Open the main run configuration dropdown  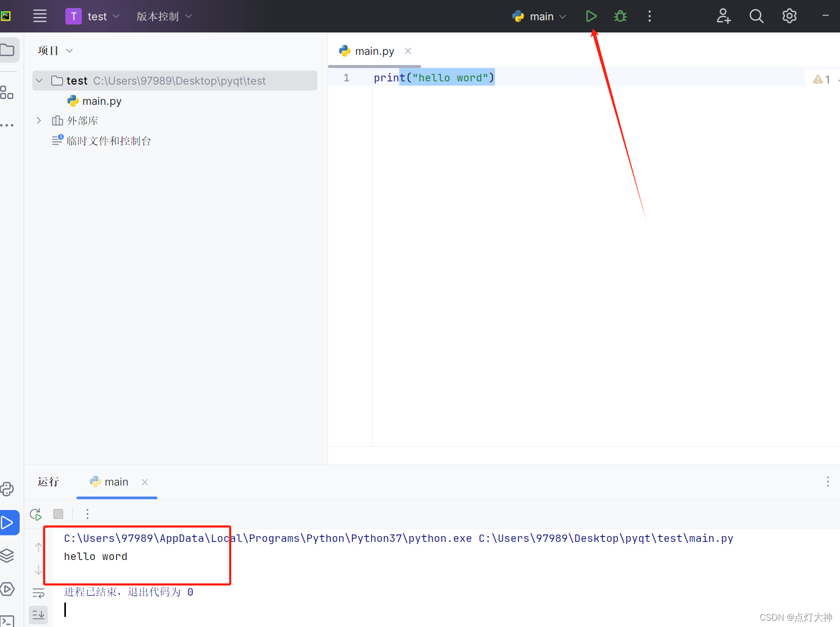tap(540, 16)
